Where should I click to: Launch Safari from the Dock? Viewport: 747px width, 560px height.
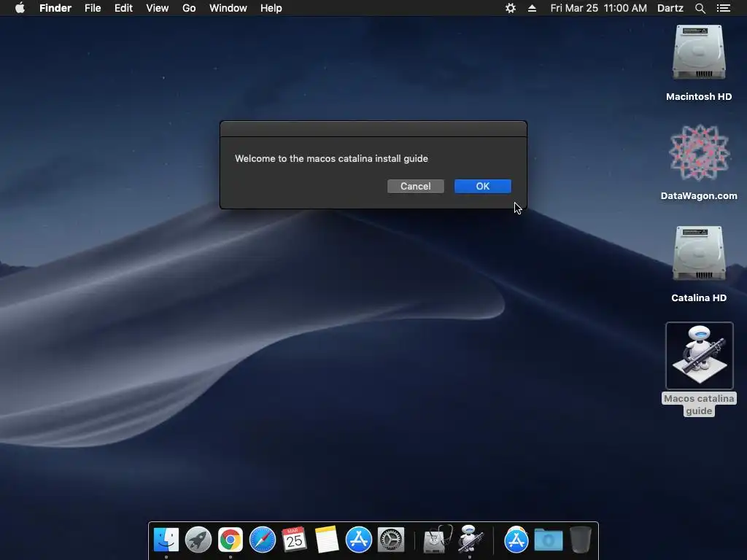point(263,540)
